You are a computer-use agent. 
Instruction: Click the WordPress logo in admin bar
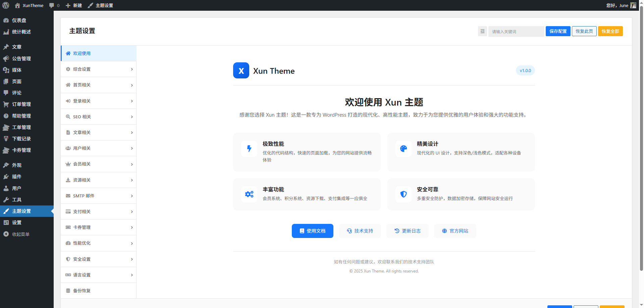[x=6, y=5]
